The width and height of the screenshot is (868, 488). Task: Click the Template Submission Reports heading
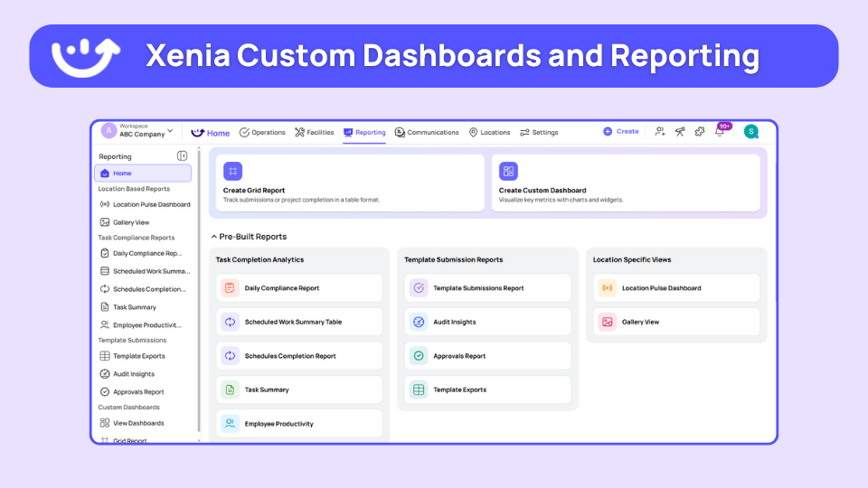[453, 259]
